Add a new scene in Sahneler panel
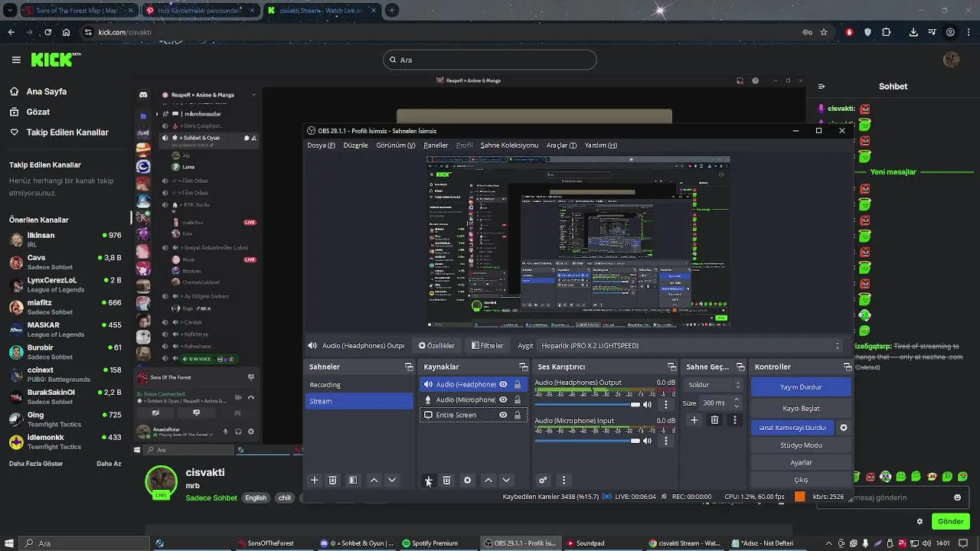The image size is (980, 551). (314, 480)
